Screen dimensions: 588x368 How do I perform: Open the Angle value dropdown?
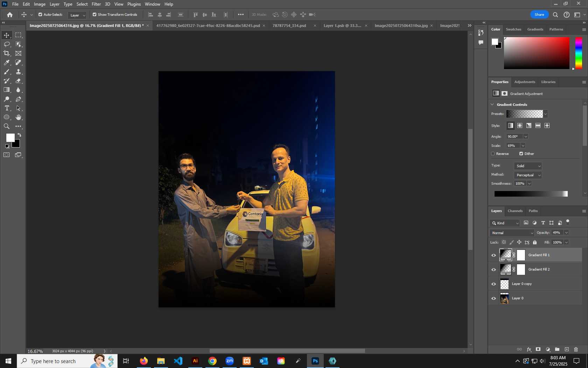pos(526,136)
